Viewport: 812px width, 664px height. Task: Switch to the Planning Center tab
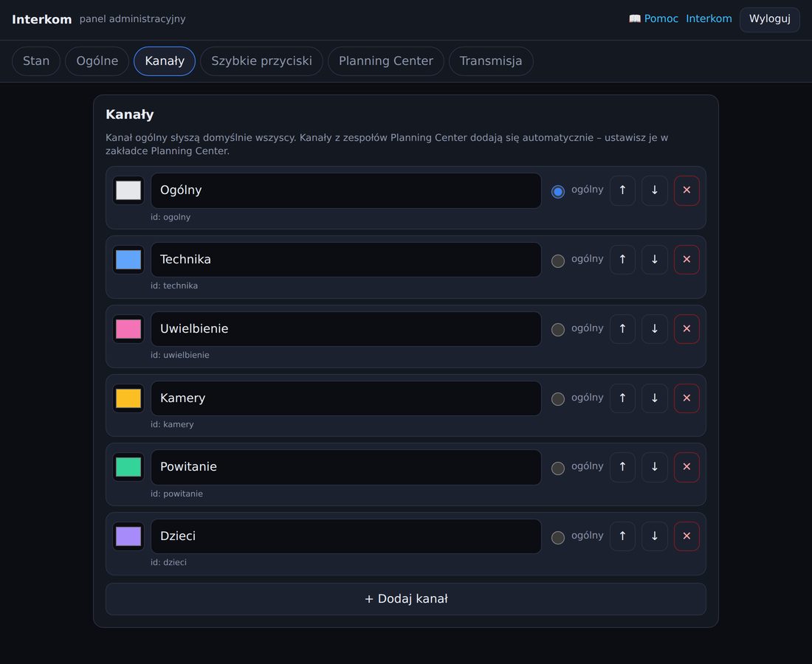[x=386, y=61]
